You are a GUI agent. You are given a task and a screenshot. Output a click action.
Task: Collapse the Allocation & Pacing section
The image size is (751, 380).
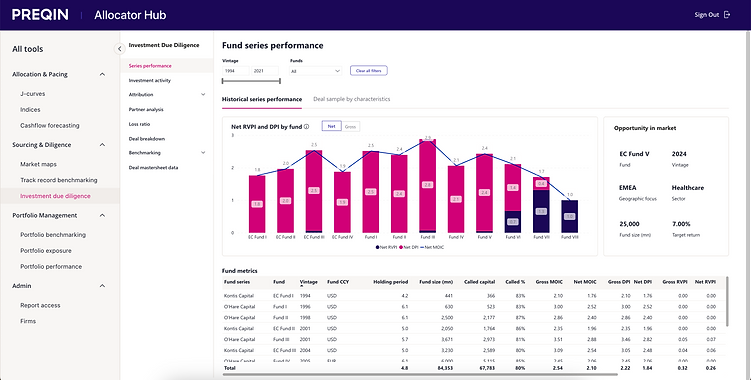(x=102, y=74)
